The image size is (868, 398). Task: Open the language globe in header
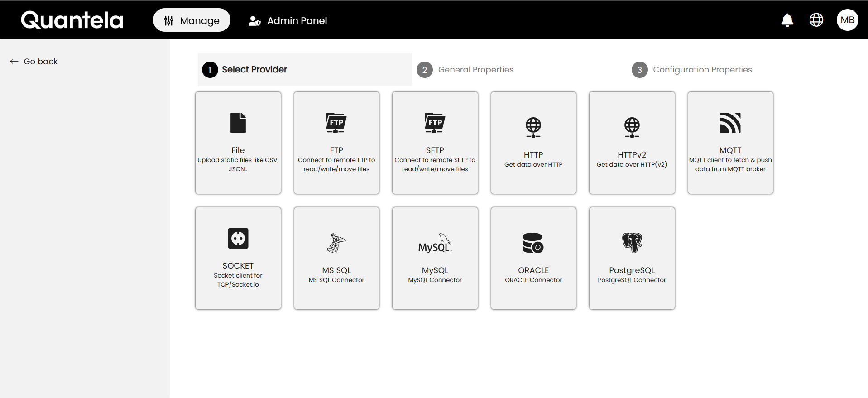pos(816,20)
